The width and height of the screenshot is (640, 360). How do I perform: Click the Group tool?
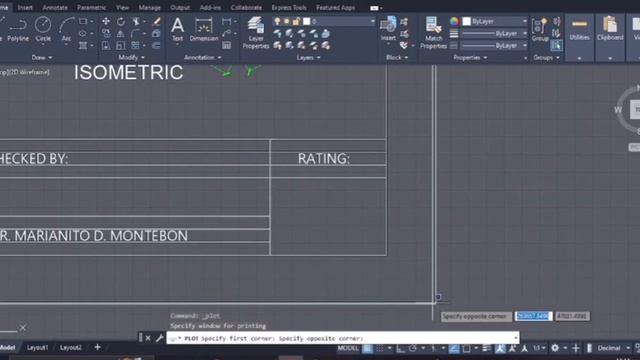tap(540, 29)
